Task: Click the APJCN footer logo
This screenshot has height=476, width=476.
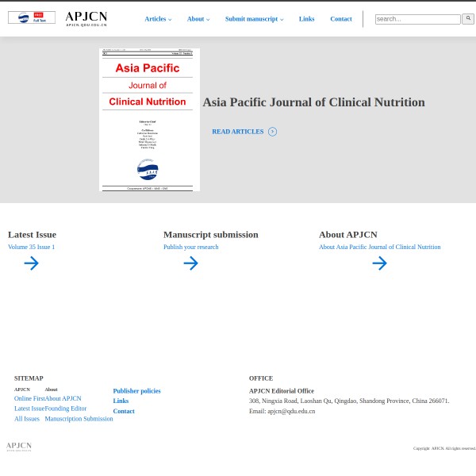Action: coord(19,447)
